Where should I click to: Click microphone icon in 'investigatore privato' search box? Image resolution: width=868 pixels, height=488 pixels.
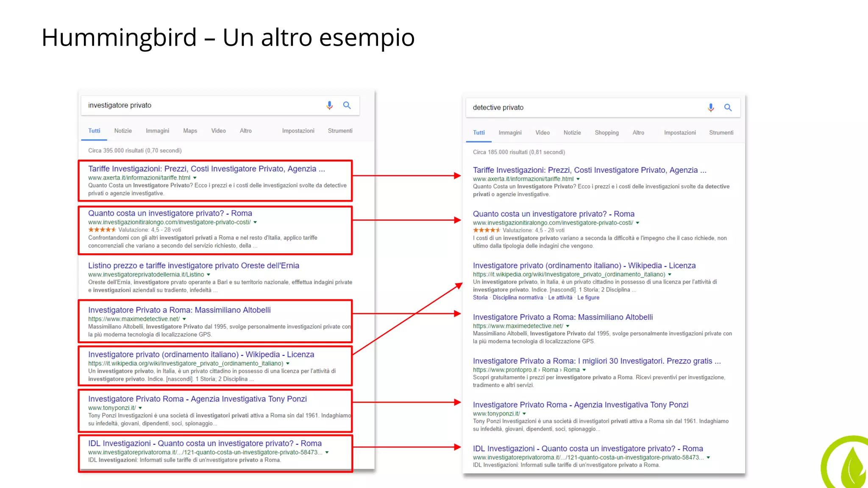[x=329, y=105]
